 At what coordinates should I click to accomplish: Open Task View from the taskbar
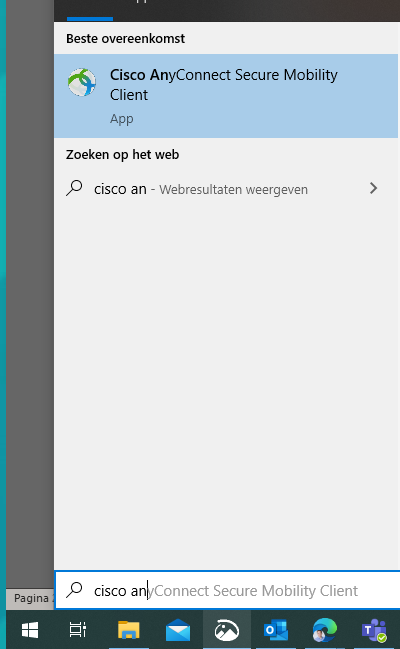coord(78,630)
